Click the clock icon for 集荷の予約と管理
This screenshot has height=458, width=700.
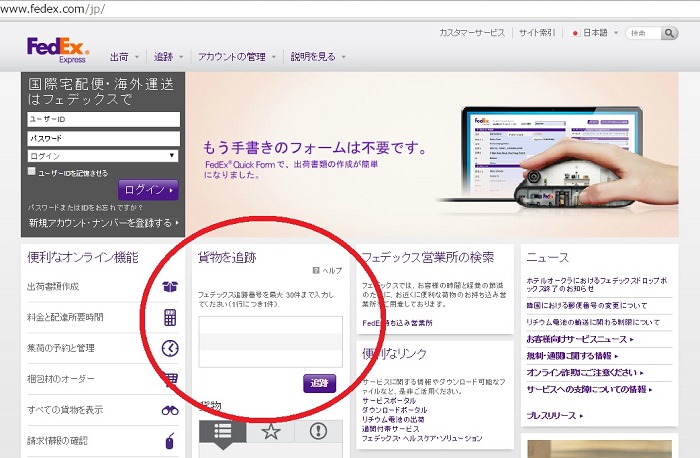(170, 348)
